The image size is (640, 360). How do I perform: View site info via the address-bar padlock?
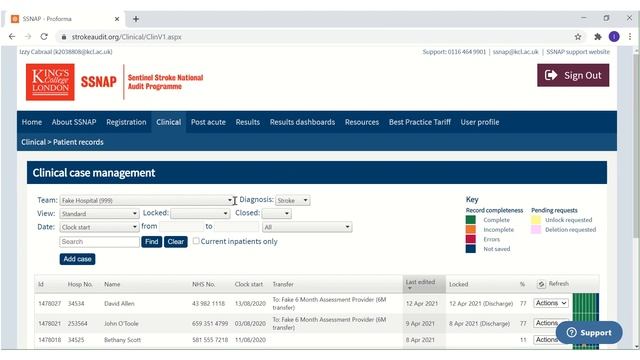[64, 37]
